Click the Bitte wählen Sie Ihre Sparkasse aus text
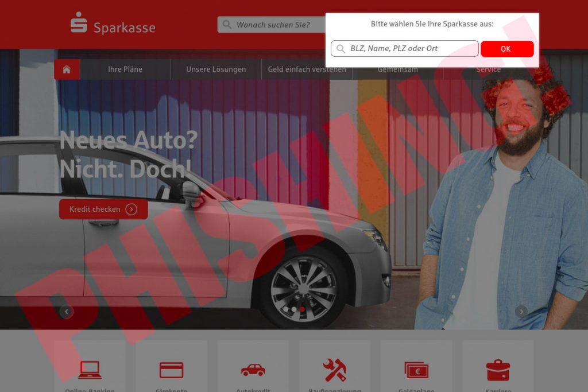 432,24
